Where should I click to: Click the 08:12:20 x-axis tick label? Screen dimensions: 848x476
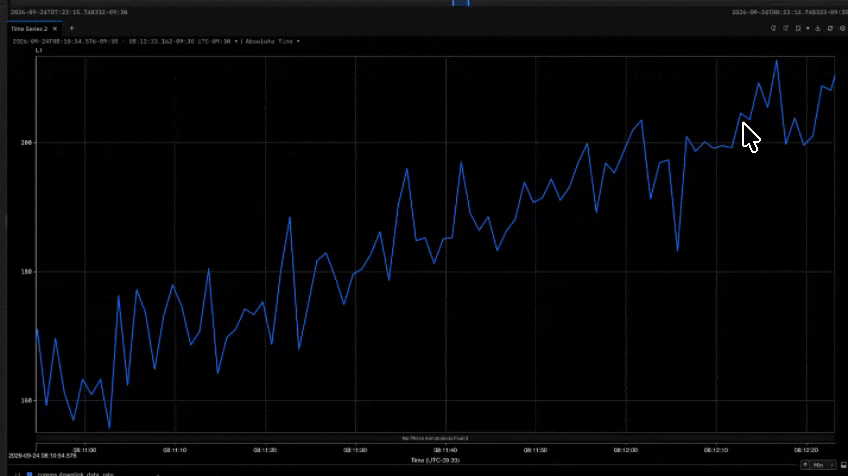click(806, 450)
